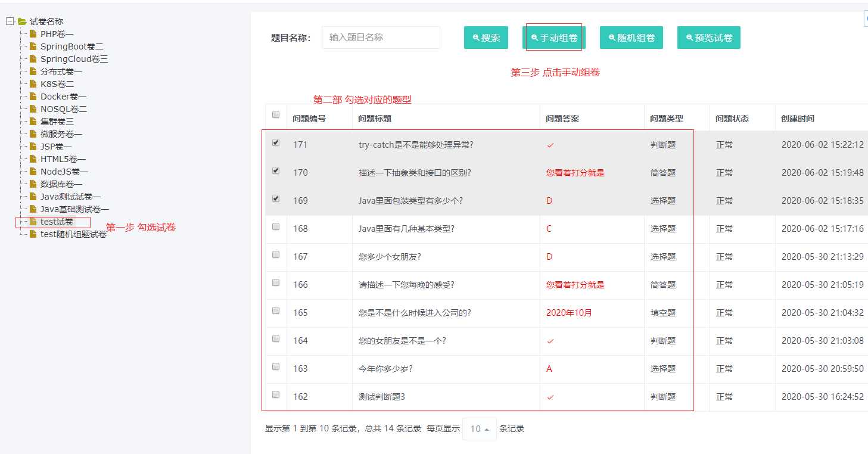Click file icon of HTML5卷一
This screenshot has width=868, height=454.
pos(33,159)
